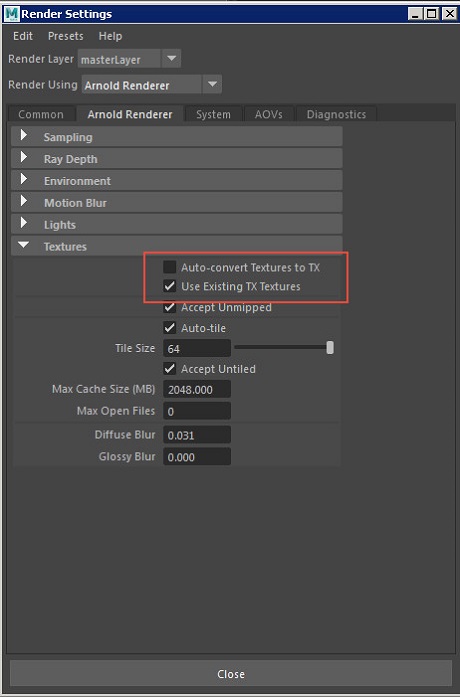
Task: Click the Tile Size slider handle
Action: pos(330,348)
